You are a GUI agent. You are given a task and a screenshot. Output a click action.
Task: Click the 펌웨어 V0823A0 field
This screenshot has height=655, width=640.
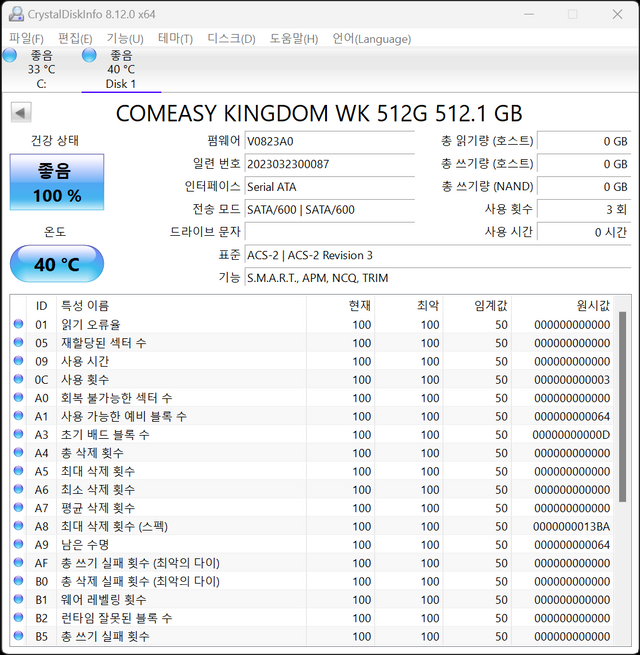(x=329, y=141)
